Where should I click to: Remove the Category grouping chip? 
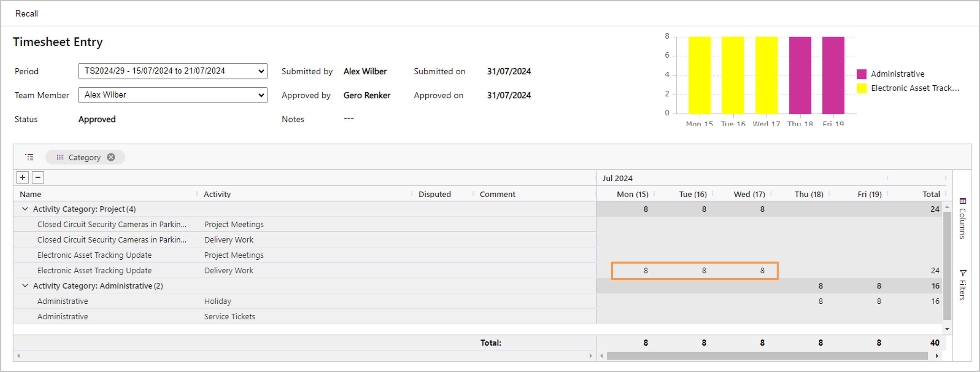tap(111, 157)
